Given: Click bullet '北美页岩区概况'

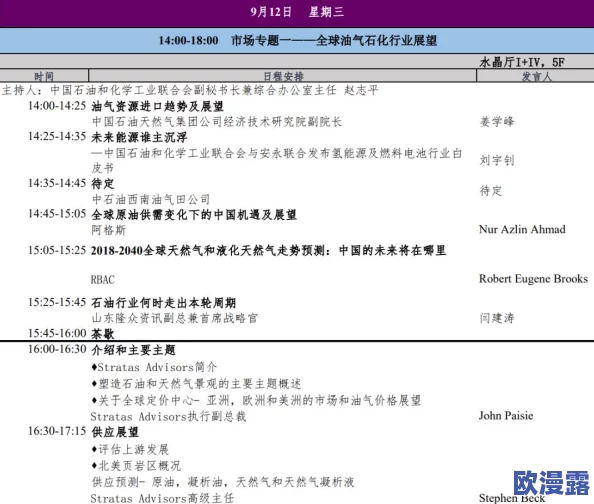Looking at the screenshot, I should pyautogui.click(x=136, y=466).
